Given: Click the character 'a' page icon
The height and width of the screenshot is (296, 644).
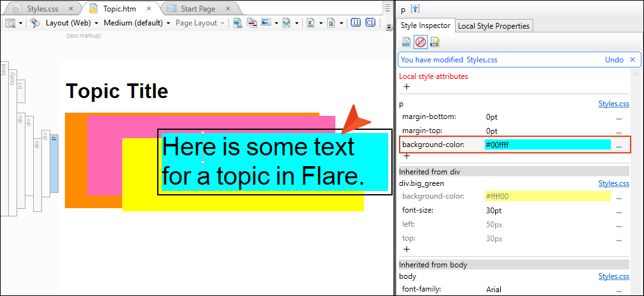Looking at the screenshot, I should click(331, 23).
